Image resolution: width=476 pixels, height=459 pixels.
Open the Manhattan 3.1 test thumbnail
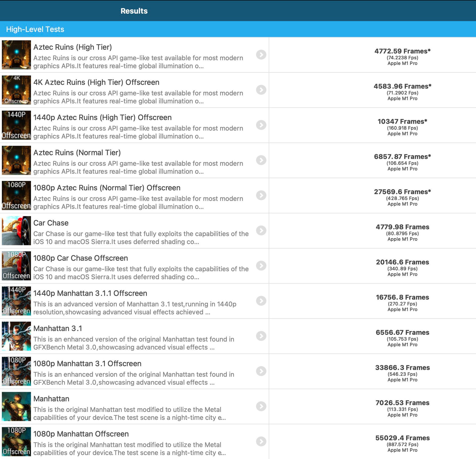click(16, 336)
